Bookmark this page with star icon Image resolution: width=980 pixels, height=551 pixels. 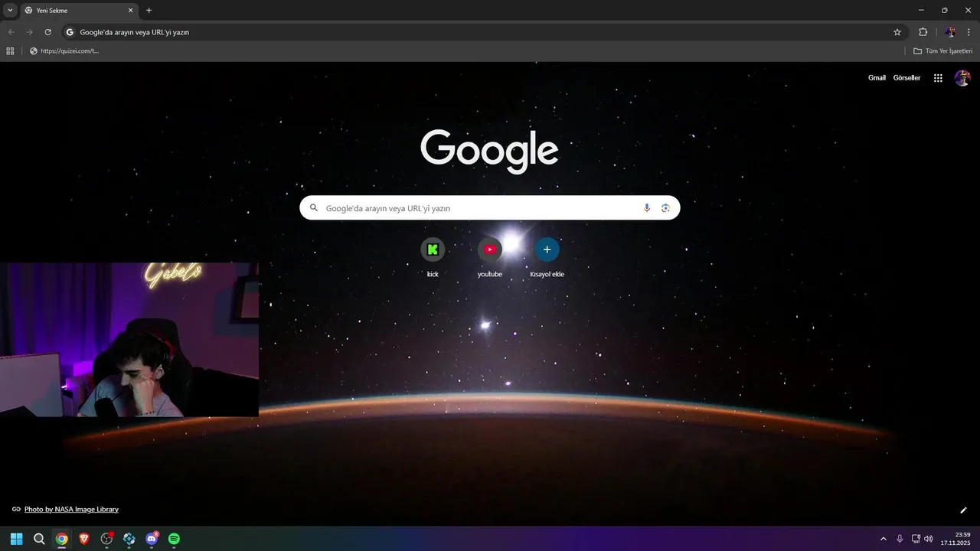(897, 32)
